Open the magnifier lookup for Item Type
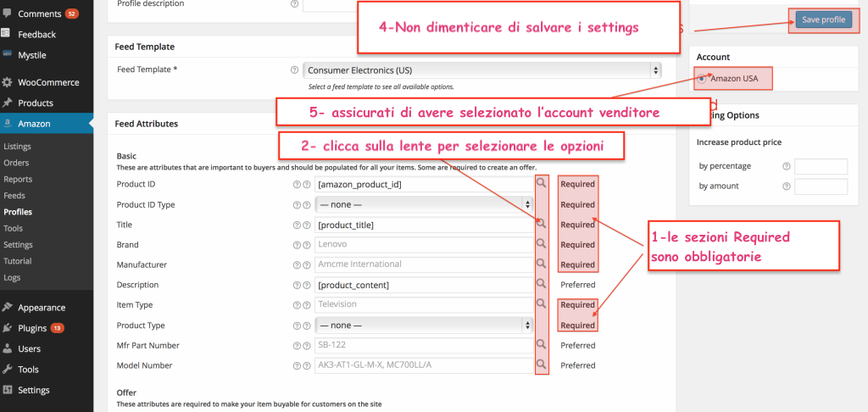 [542, 303]
